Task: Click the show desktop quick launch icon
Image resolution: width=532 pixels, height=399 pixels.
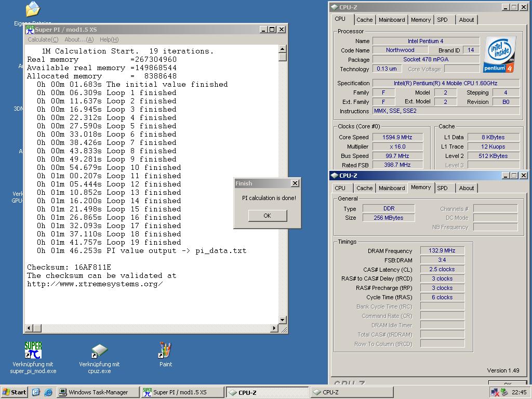Action: coord(36,392)
